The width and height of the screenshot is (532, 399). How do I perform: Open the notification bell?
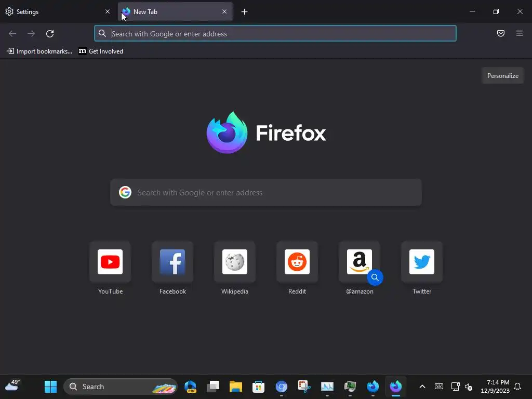[x=517, y=387]
